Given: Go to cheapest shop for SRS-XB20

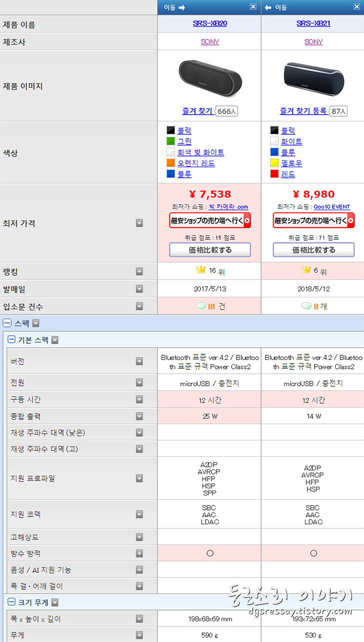Looking at the screenshot, I should click(210, 220).
